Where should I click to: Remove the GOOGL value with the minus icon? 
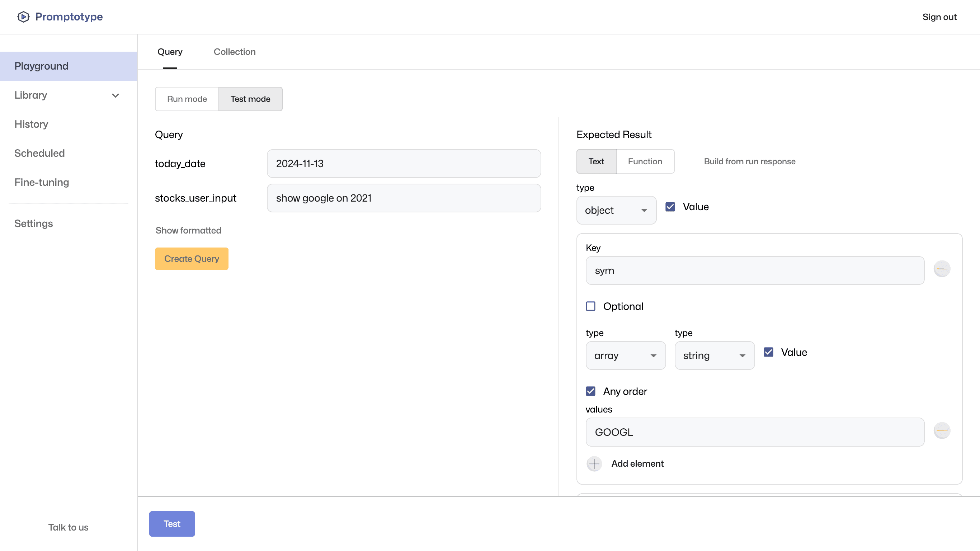[x=942, y=430]
